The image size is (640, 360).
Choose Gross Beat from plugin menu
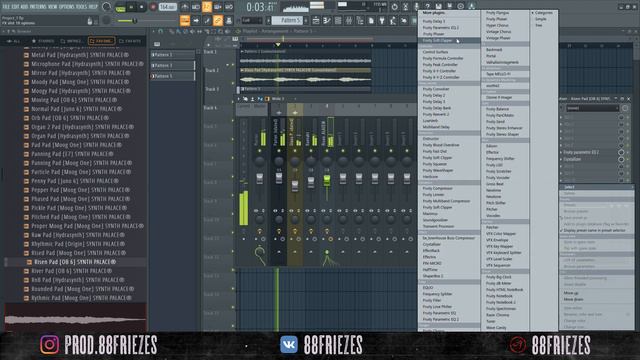coord(495,184)
